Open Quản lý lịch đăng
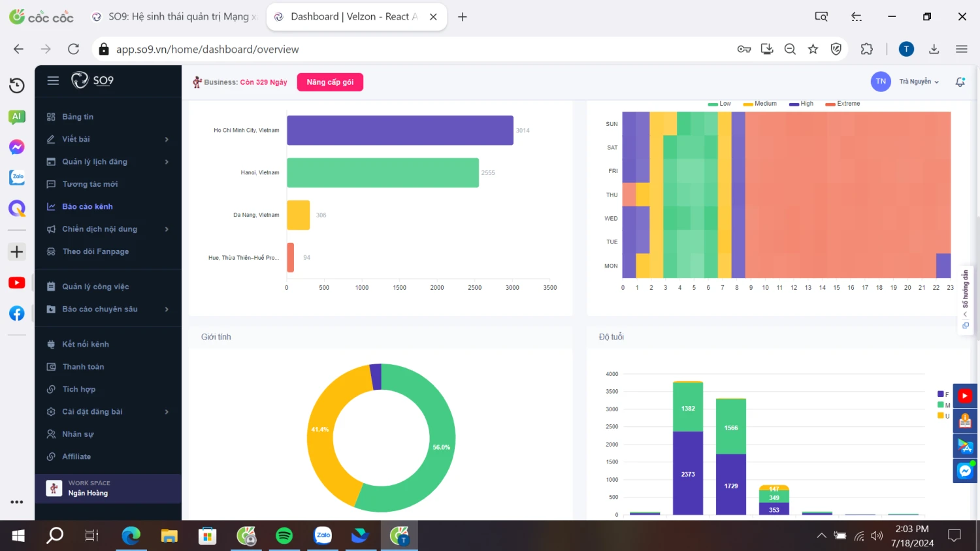Image resolution: width=980 pixels, height=551 pixels. [x=95, y=162]
